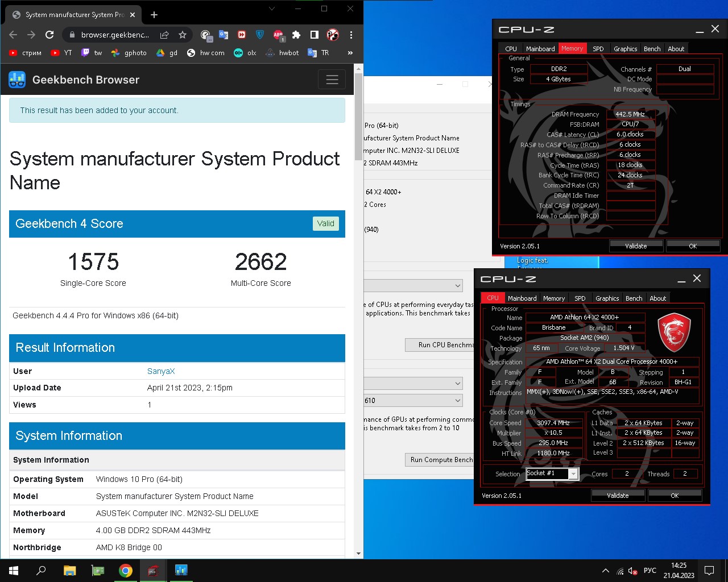
Task: Show hidden system tray icons chevron
Action: 605,571
